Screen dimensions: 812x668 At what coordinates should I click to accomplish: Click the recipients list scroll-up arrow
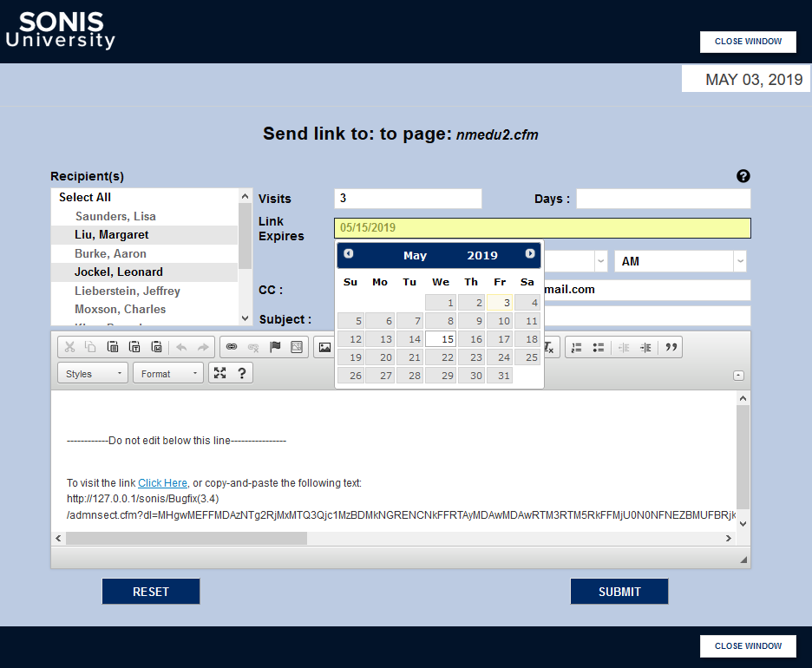(x=246, y=196)
